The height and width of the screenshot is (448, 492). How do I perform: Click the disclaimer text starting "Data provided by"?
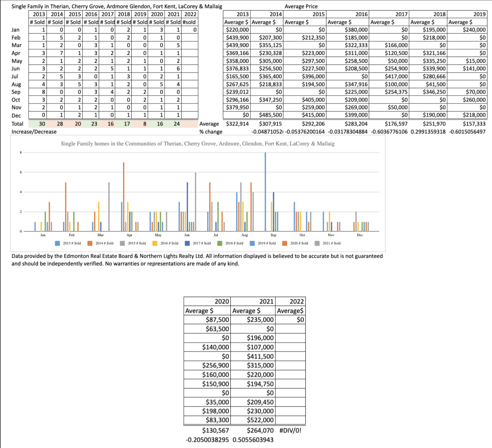tap(197, 260)
